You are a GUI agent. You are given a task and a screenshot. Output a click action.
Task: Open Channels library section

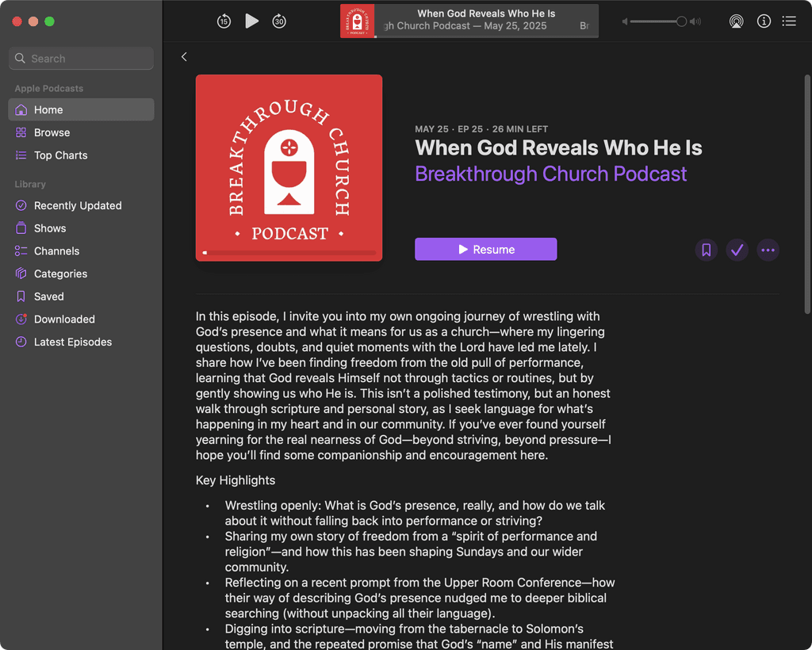click(82, 251)
